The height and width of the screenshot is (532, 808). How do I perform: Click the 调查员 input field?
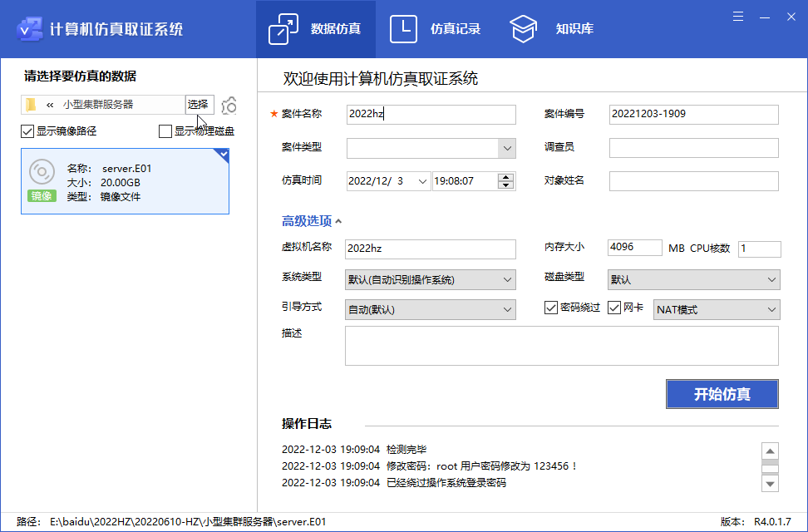693,148
